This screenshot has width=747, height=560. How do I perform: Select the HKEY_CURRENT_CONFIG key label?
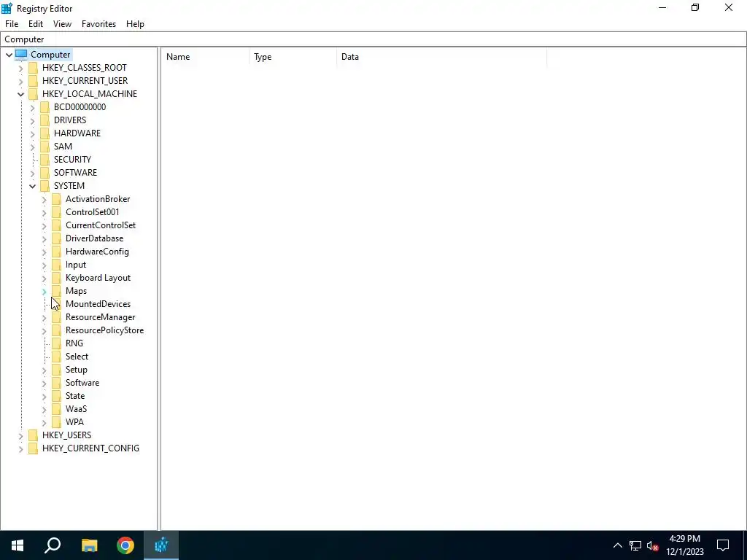tap(90, 448)
